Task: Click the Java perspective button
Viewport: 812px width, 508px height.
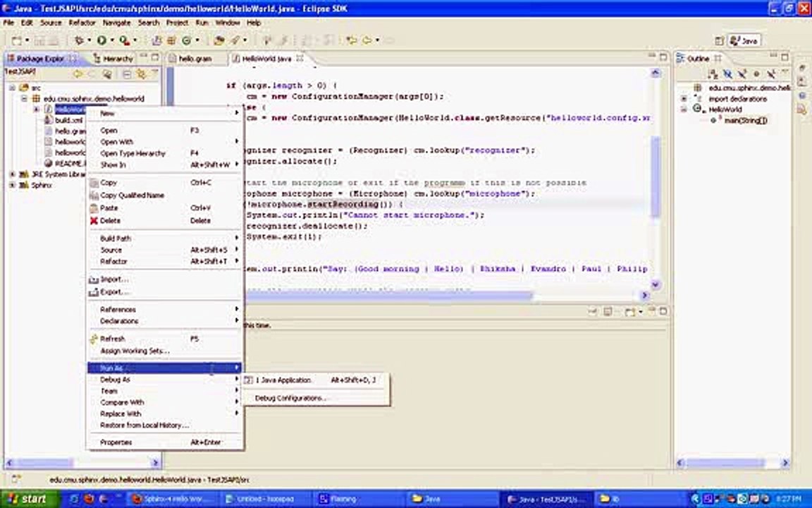Action: pyautogui.click(x=744, y=41)
